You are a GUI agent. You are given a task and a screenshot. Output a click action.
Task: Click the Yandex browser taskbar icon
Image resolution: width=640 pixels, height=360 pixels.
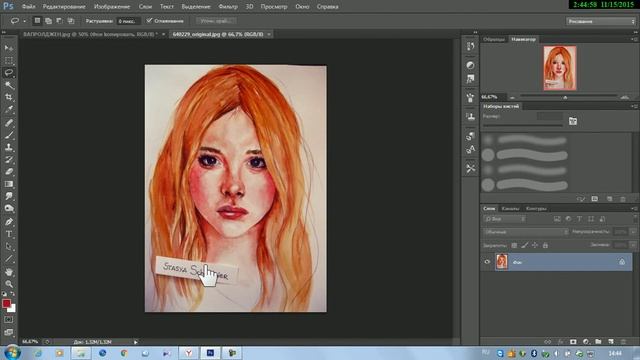(x=189, y=353)
